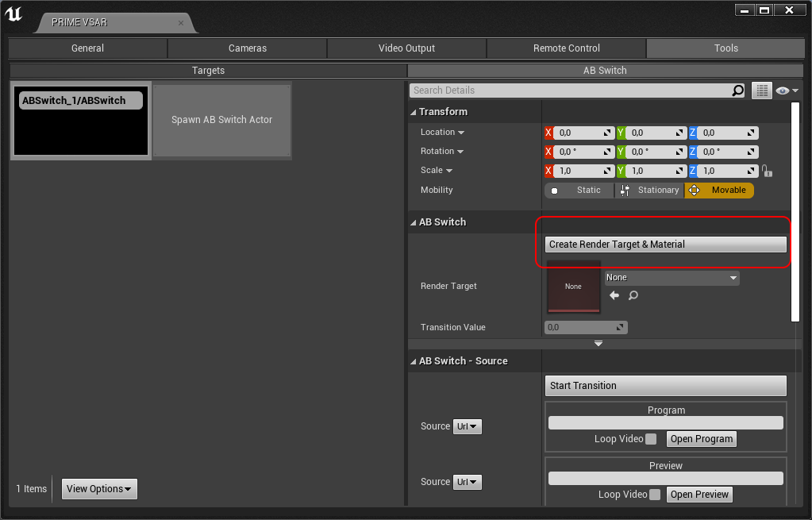Enable Loop Video for Preview source
The width and height of the screenshot is (812, 520).
tap(656, 494)
